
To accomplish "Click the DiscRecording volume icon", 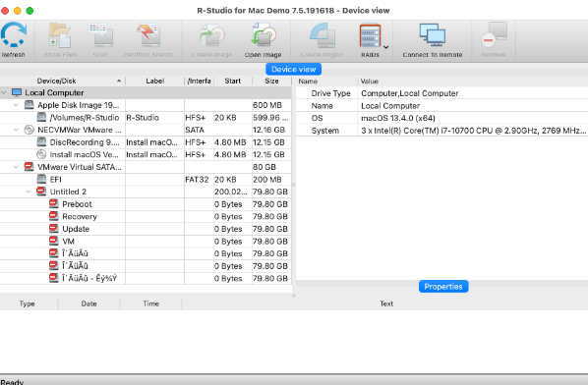I will pyautogui.click(x=41, y=142).
